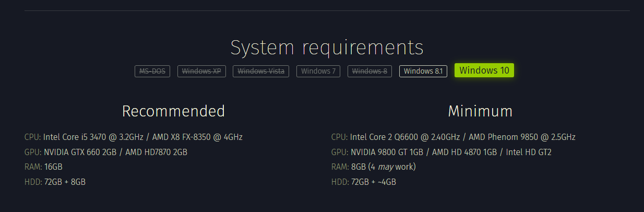This screenshot has width=644, height=212.
Task: Click the Intel Core i5 3470 CPU text
Action: (92, 137)
